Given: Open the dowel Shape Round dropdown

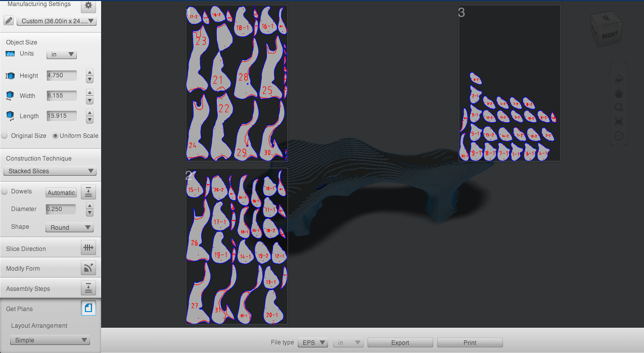Looking at the screenshot, I should [x=69, y=228].
